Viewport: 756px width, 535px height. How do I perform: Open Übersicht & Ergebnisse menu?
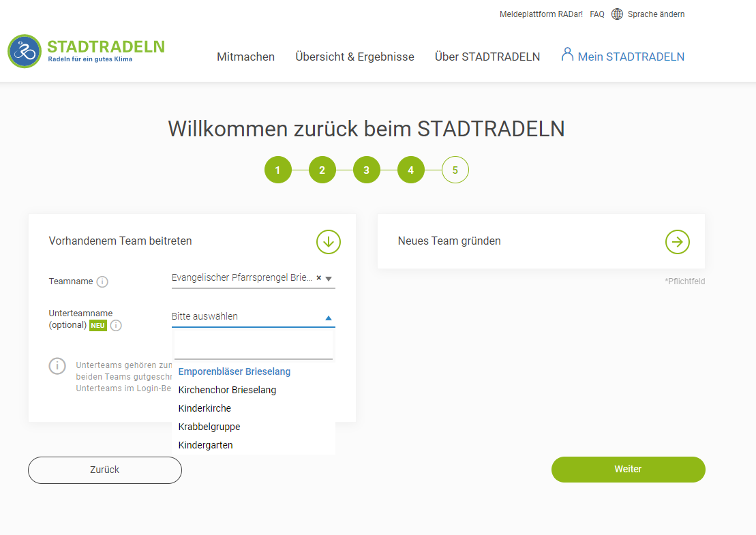(x=355, y=57)
